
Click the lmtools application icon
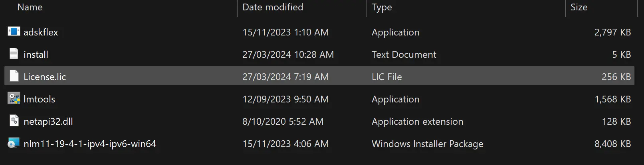[x=14, y=98]
